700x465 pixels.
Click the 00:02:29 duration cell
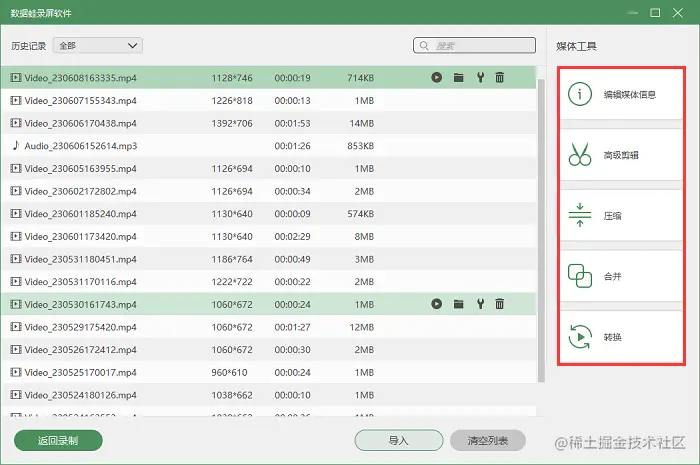tap(292, 237)
